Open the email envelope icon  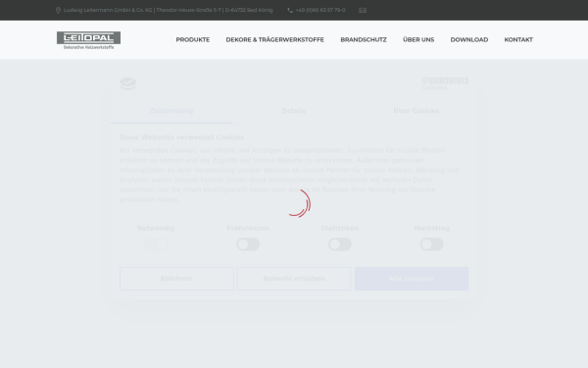click(363, 10)
